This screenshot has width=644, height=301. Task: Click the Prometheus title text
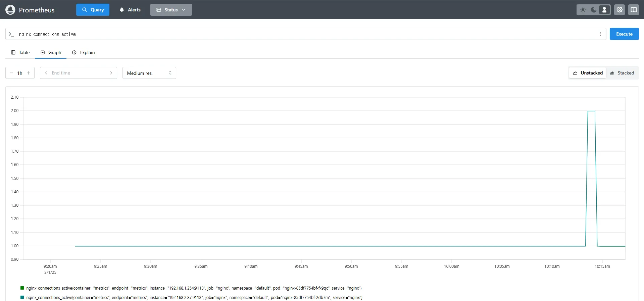point(37,10)
